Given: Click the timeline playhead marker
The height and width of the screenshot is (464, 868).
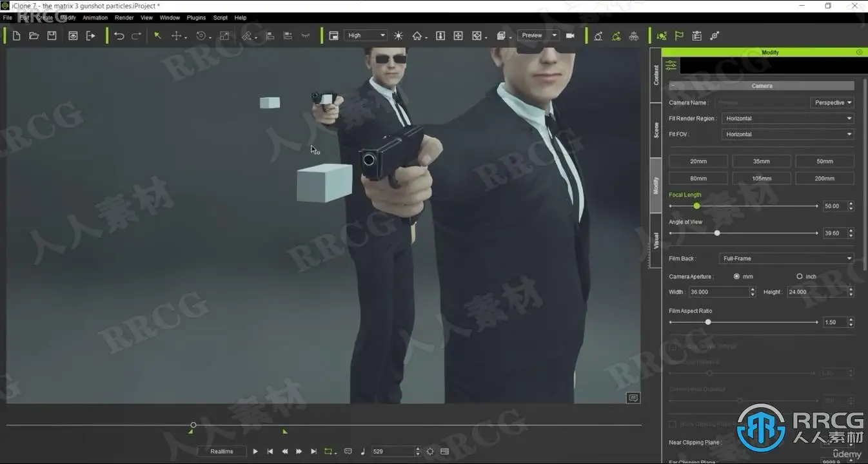Looking at the screenshot, I should (x=193, y=425).
